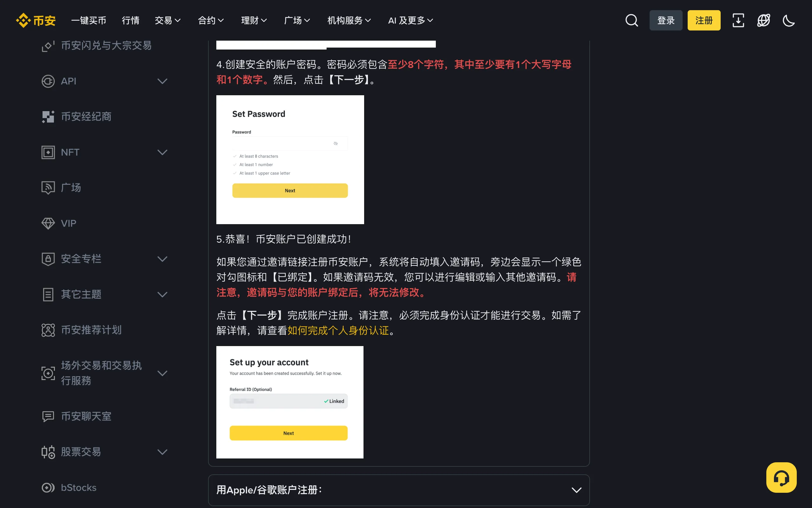Click the Set Password screenshot thumbnail

(290, 160)
